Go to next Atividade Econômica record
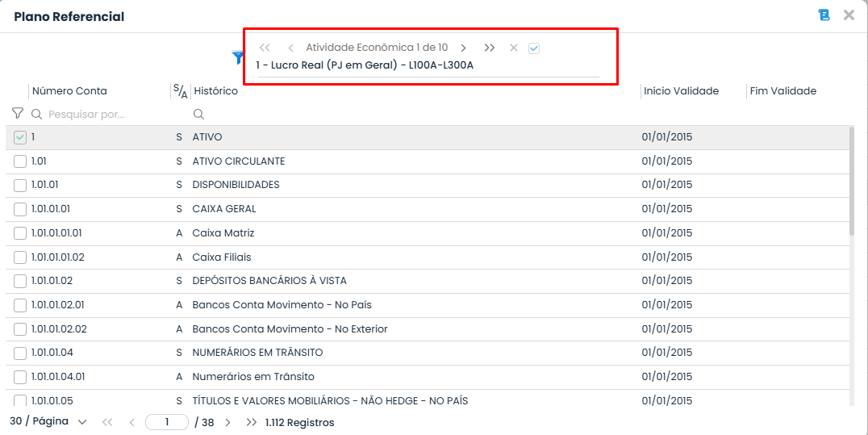This screenshot has height=435, width=868. click(463, 48)
